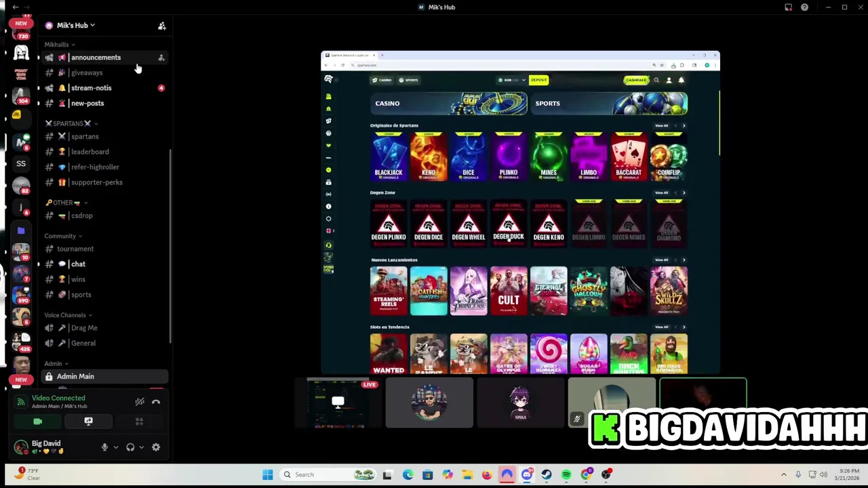Open headphone output options arrow
The width and height of the screenshot is (868, 488).
[141, 447]
